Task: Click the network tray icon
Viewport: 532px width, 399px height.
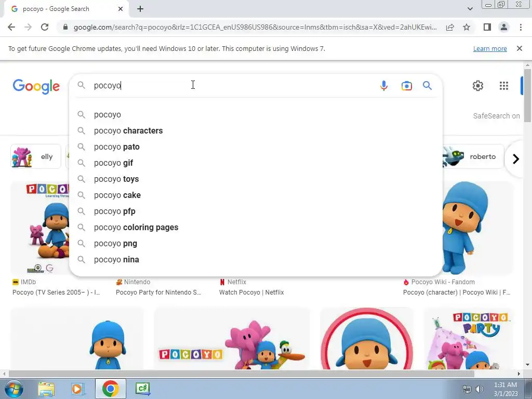Action: tap(467, 389)
